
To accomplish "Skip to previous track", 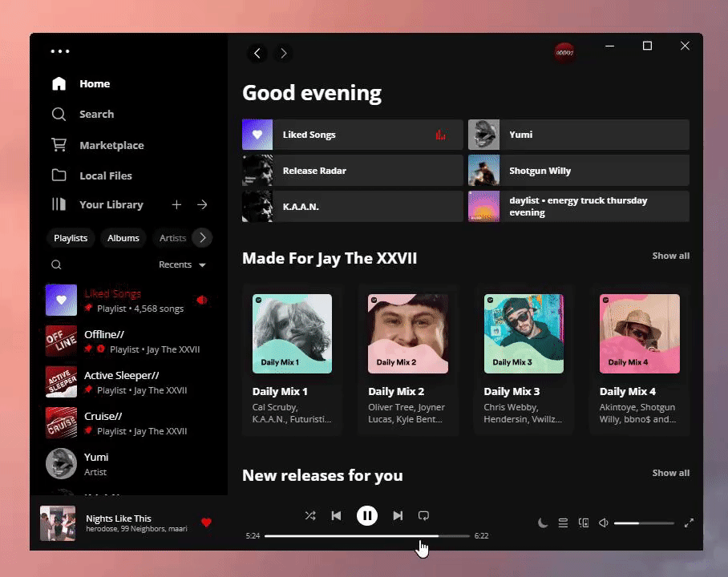I will (337, 516).
